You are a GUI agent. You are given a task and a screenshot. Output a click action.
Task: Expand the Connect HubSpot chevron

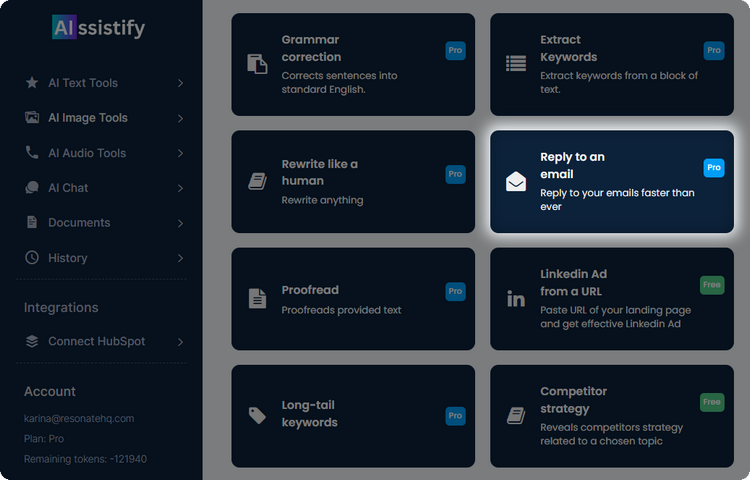[180, 342]
